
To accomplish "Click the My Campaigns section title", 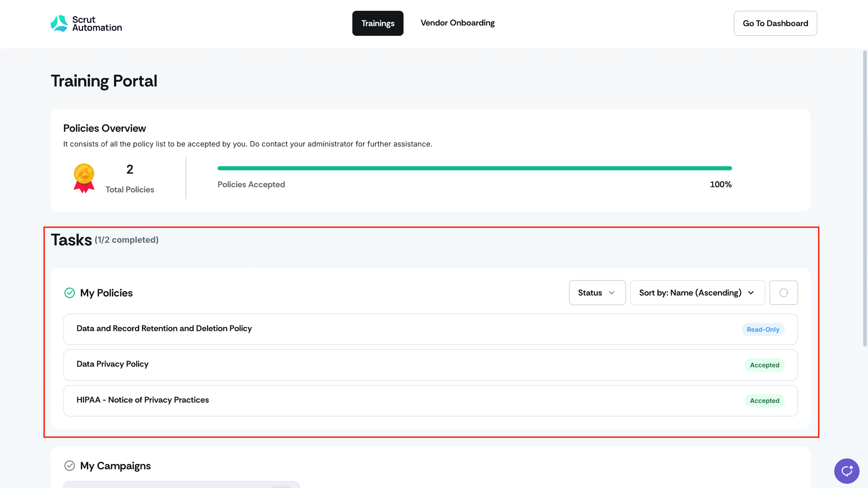I will 115,466.
